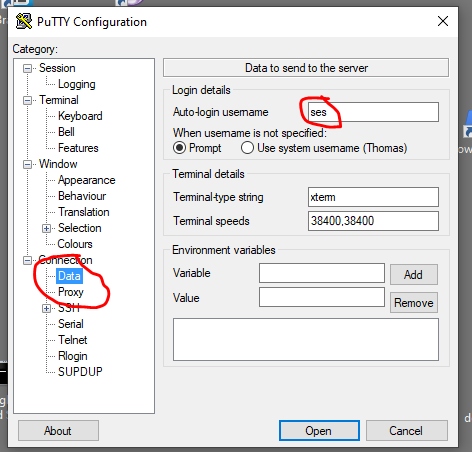Viewport: 472px width, 452px height.
Task: Select Use system username (Thomas) option
Action: pos(247,148)
